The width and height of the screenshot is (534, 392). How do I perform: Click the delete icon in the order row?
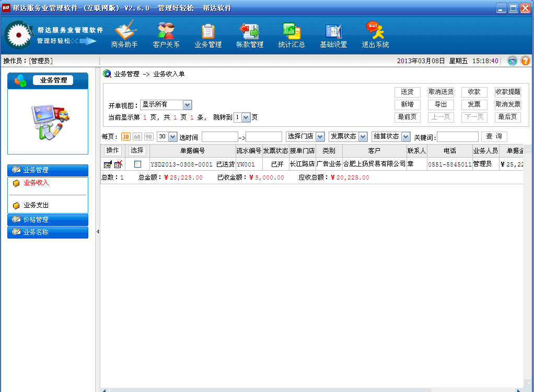pyautogui.click(x=118, y=164)
